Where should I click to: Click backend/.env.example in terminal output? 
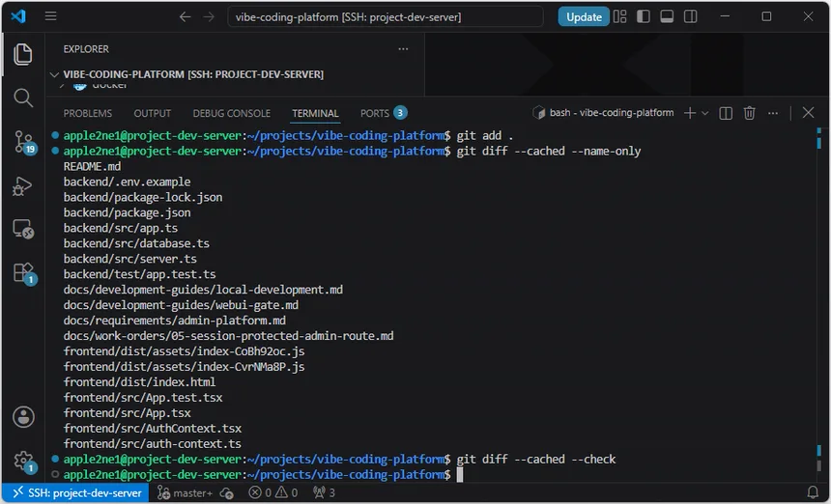click(128, 182)
